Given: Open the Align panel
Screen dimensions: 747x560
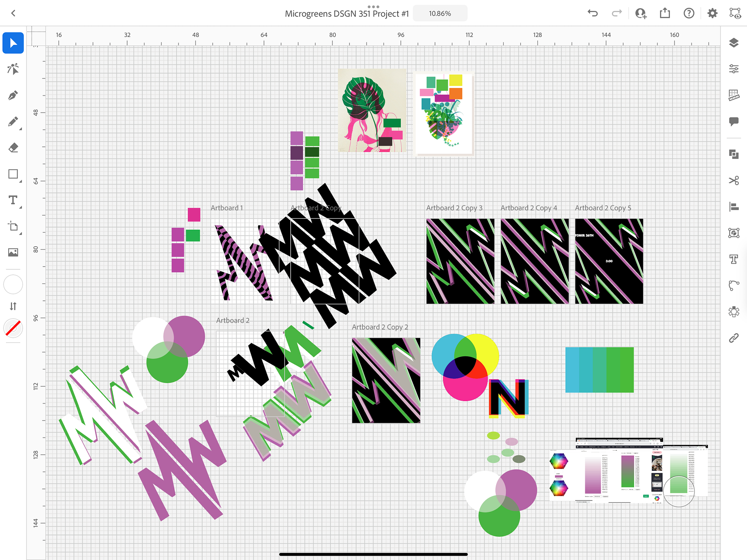Looking at the screenshot, I should (x=733, y=207).
